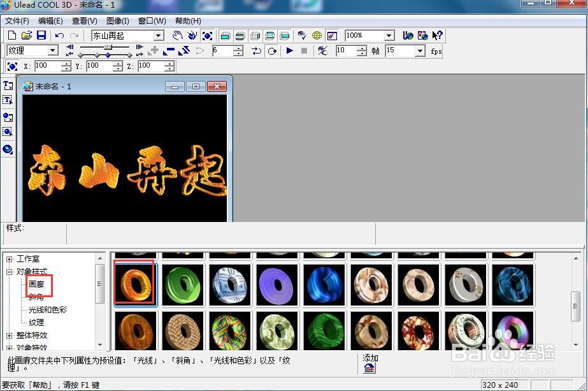588x391 pixels.
Task: Expand the 工作室 tree node
Action: 9,259
